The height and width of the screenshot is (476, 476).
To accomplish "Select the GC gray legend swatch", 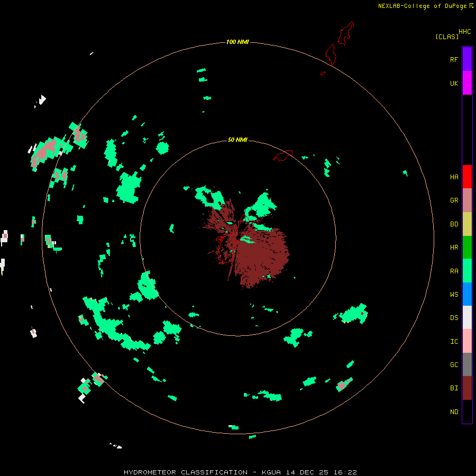I will [x=467, y=364].
